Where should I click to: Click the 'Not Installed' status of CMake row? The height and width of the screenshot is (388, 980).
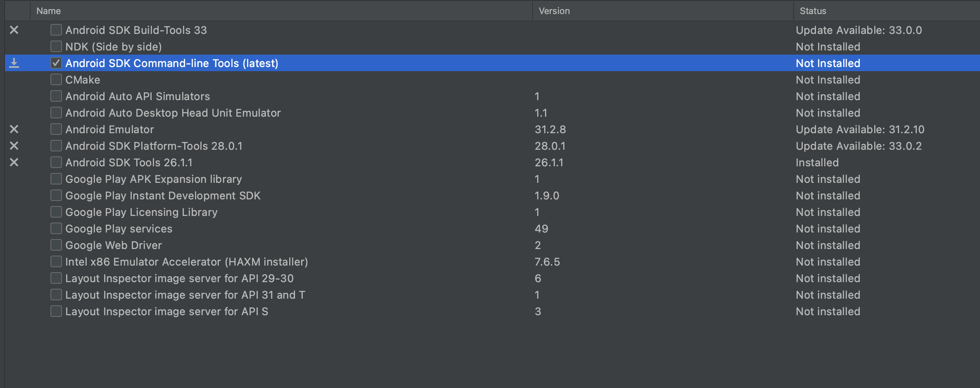tap(828, 80)
